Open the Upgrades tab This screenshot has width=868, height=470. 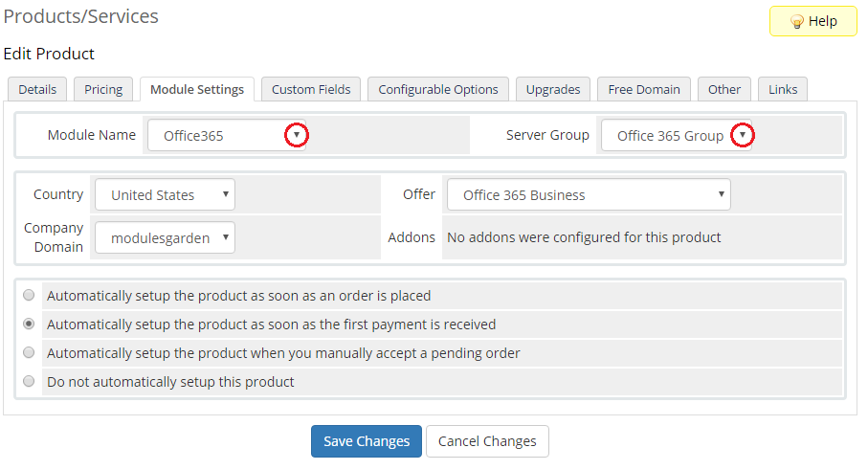[x=553, y=89]
